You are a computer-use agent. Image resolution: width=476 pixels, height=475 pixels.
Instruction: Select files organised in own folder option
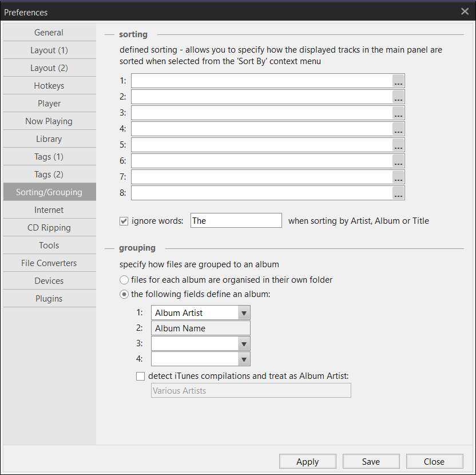[x=124, y=280]
